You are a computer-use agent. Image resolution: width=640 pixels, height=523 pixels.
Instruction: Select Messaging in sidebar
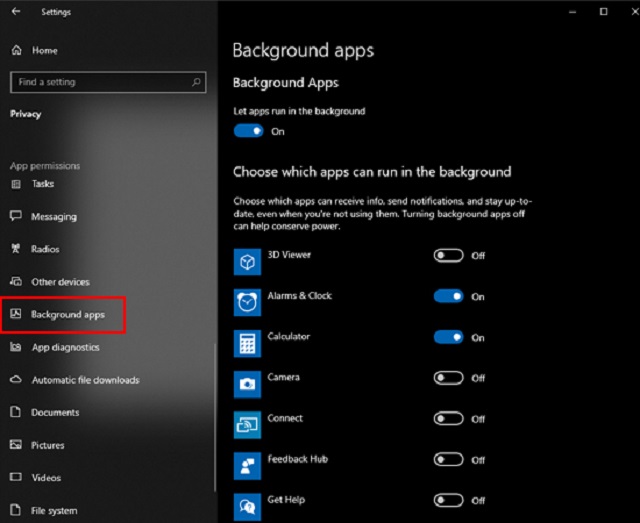[x=54, y=217]
